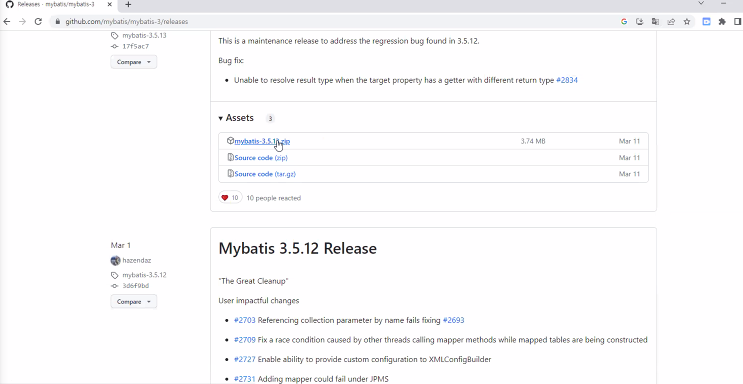This screenshot has width=743, height=384.
Task: Download mybatis-3.5.13.zip asset
Action: click(262, 141)
